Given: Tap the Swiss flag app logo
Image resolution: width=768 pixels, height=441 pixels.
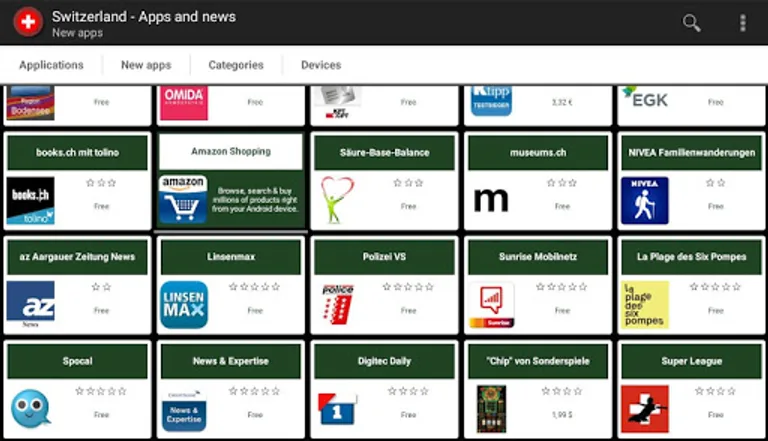Looking at the screenshot, I should (28, 22).
